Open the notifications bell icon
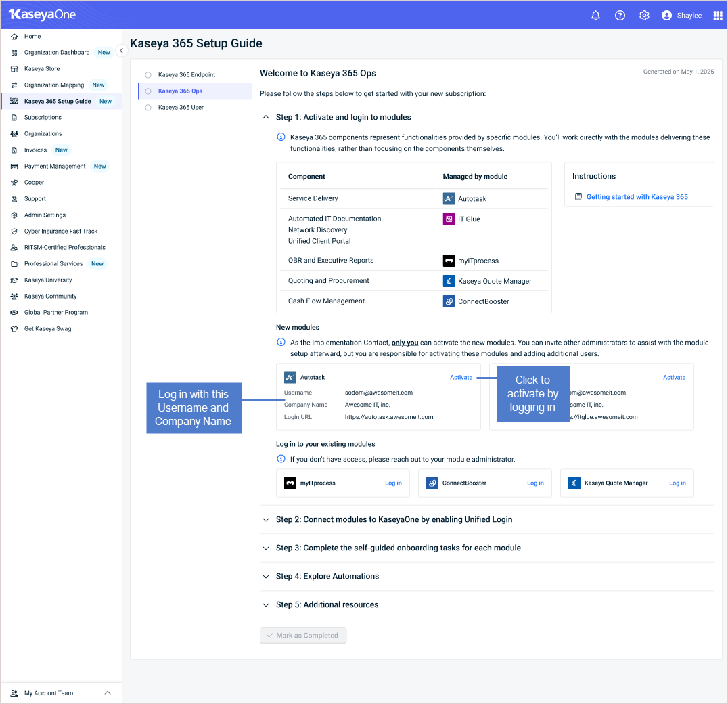The width and height of the screenshot is (728, 704). tap(595, 16)
